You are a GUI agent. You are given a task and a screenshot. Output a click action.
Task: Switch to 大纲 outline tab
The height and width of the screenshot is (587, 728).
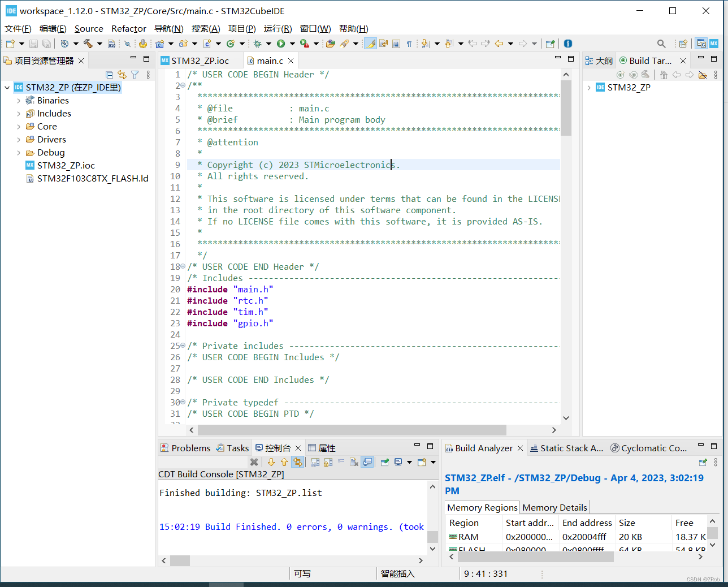coord(599,61)
